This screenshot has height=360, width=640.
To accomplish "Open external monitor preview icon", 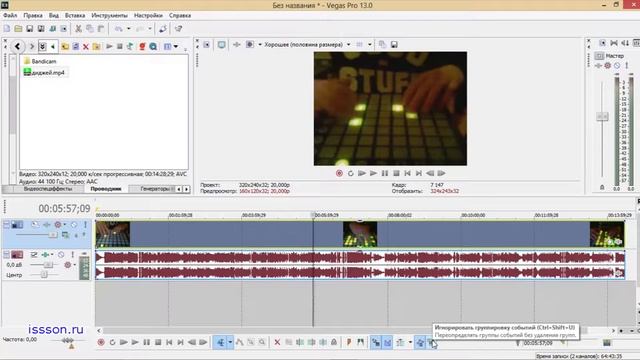I will (221, 44).
